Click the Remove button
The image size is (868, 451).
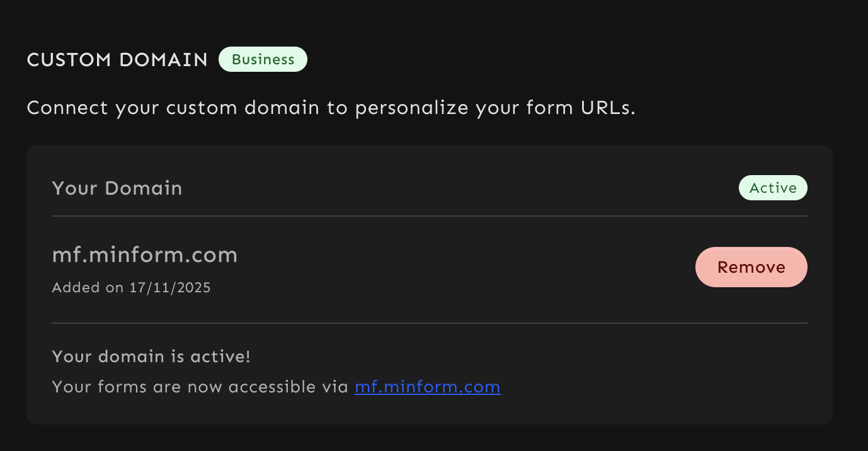point(751,267)
